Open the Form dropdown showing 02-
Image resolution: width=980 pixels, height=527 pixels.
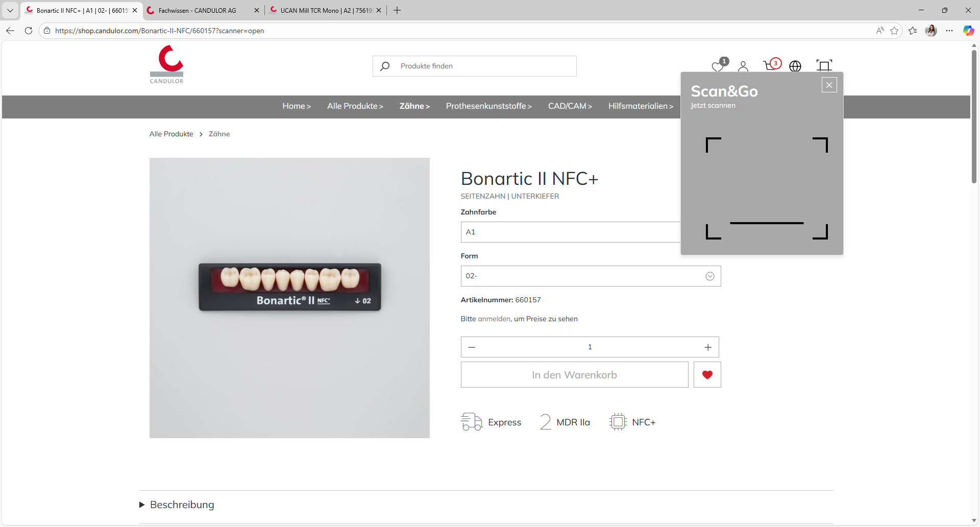(x=591, y=276)
